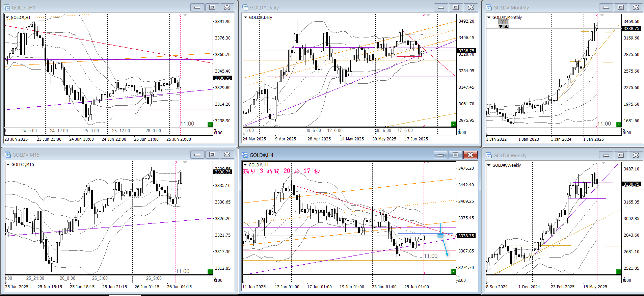The image size is (644, 296).
Task: Click the 3476.20 price scale value in H4 chart
Action: coord(466,168)
